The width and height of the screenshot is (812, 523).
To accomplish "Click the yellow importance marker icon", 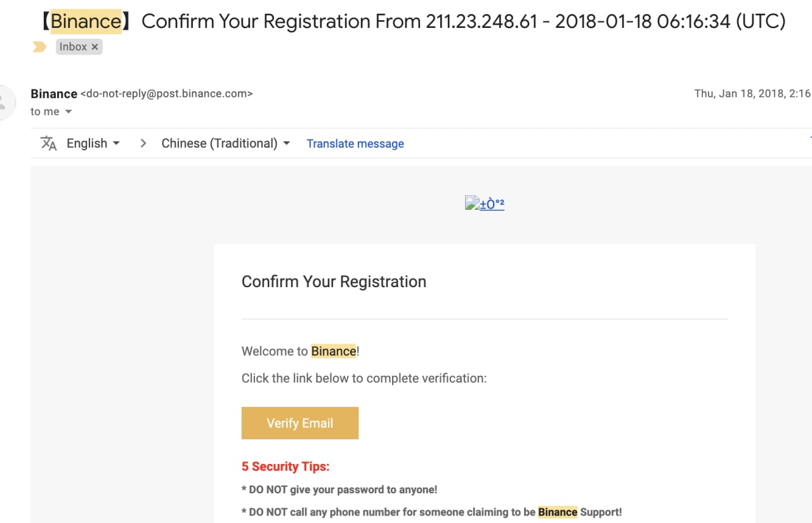I will pos(39,47).
